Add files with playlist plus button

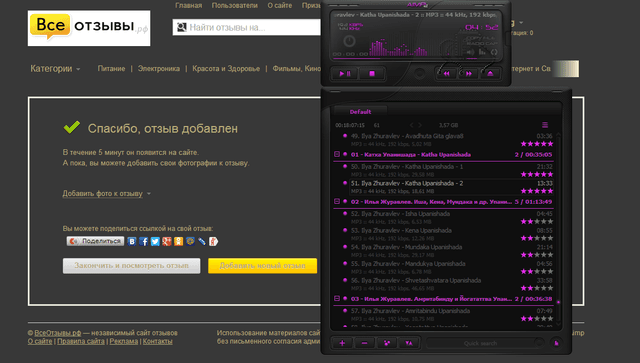(x=342, y=343)
